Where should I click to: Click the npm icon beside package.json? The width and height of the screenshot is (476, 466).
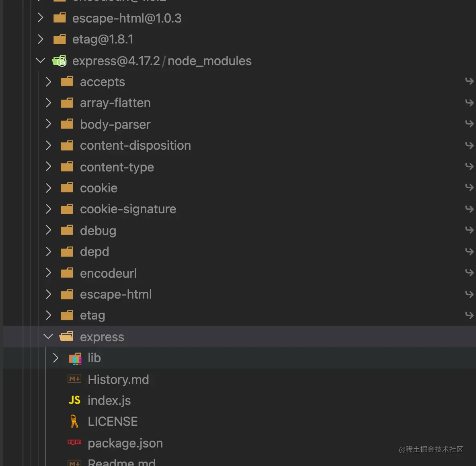74,443
